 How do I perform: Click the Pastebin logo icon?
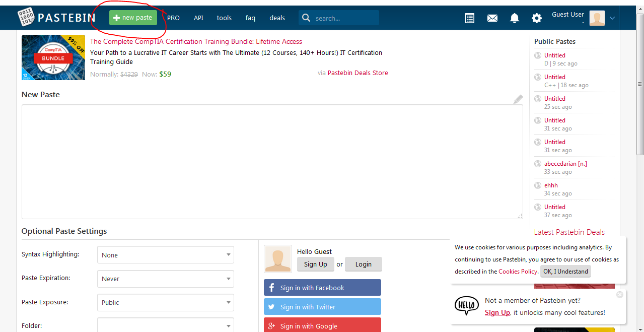tap(26, 18)
